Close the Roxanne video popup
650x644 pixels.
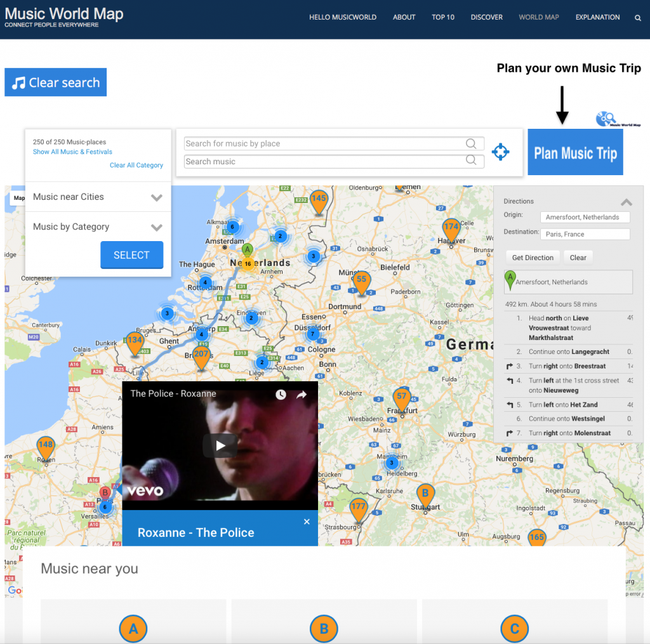[307, 521]
